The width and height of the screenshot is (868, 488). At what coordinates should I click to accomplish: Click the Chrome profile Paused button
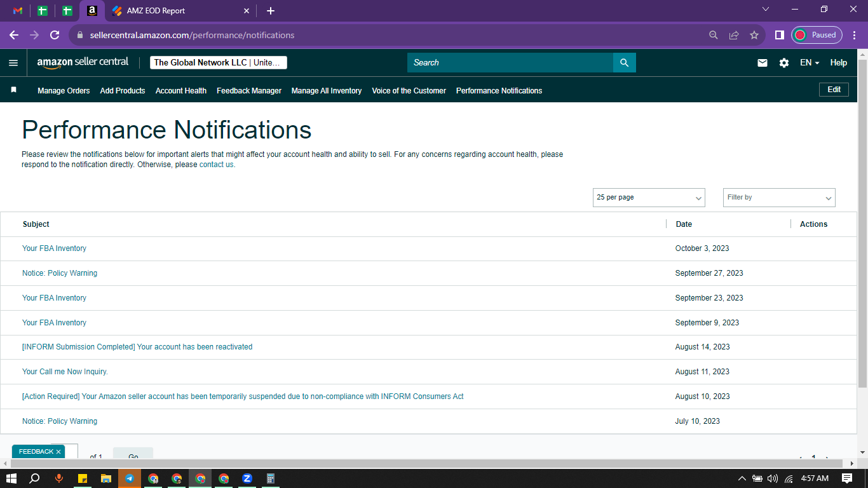[817, 35]
